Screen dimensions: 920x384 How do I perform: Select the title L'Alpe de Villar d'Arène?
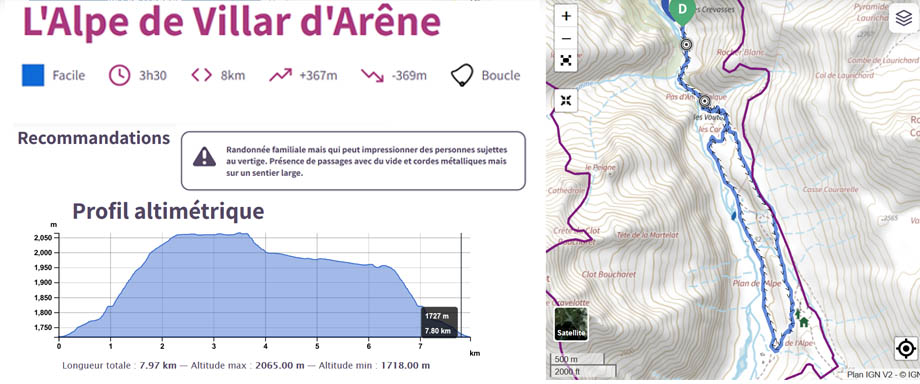point(231,21)
